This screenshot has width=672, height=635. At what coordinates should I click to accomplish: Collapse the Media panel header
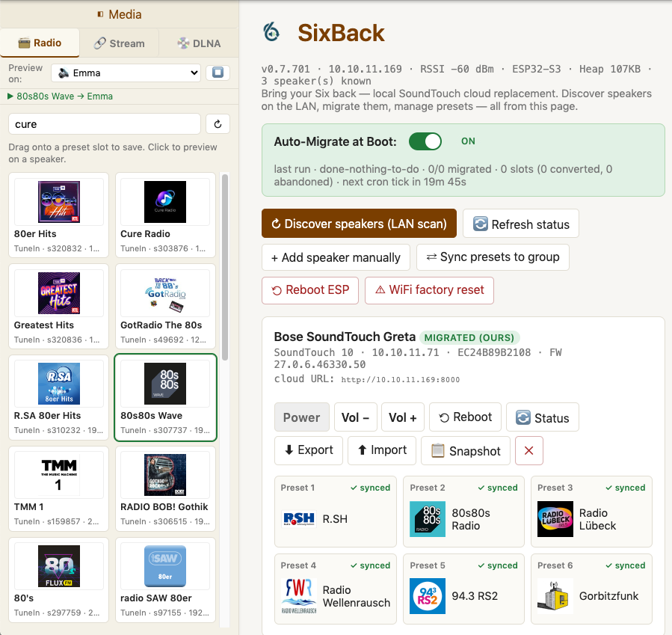(x=119, y=14)
